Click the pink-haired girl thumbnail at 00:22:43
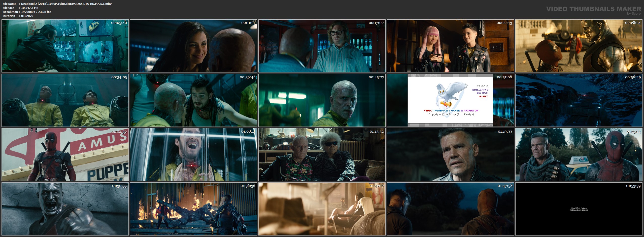The width and height of the screenshot is (644, 237). [x=450, y=46]
